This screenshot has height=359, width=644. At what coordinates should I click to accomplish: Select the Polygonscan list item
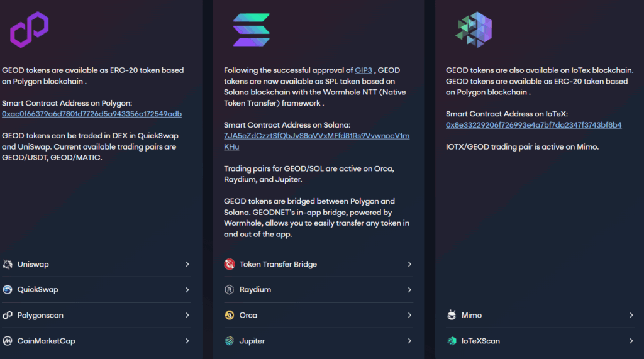[x=40, y=315]
